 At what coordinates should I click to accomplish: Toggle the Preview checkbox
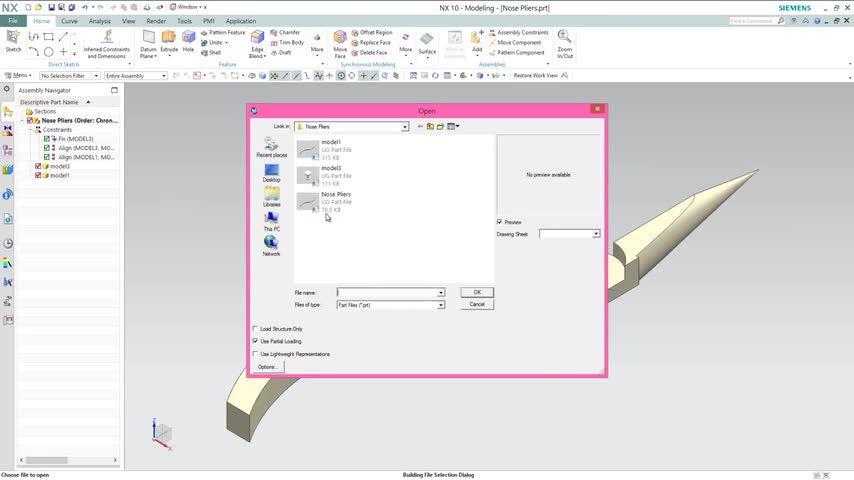pyautogui.click(x=499, y=222)
